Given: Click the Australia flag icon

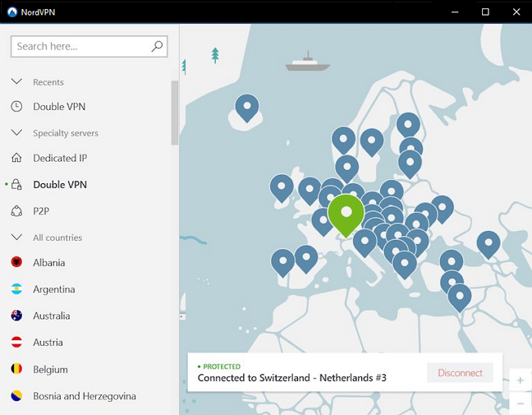Looking at the screenshot, I should (16, 316).
